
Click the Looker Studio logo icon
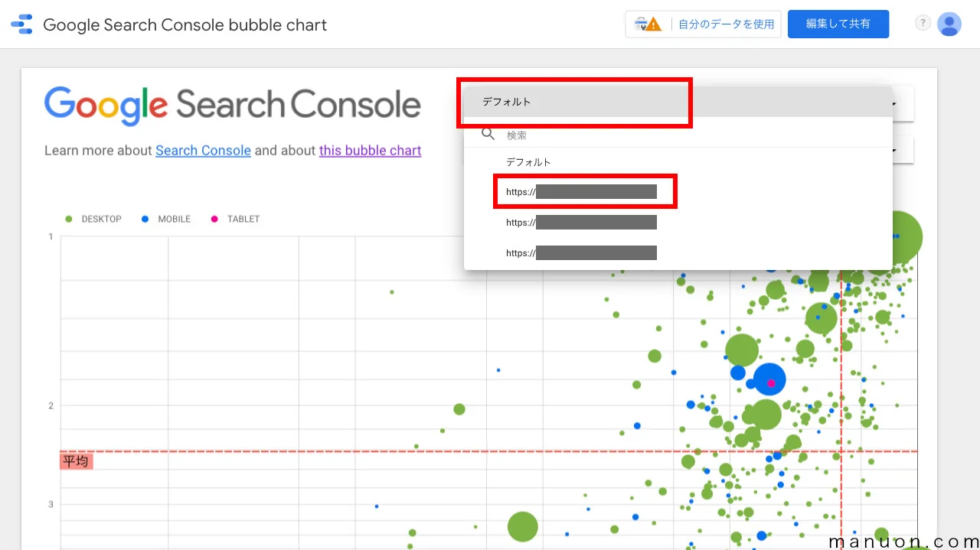tap(21, 24)
